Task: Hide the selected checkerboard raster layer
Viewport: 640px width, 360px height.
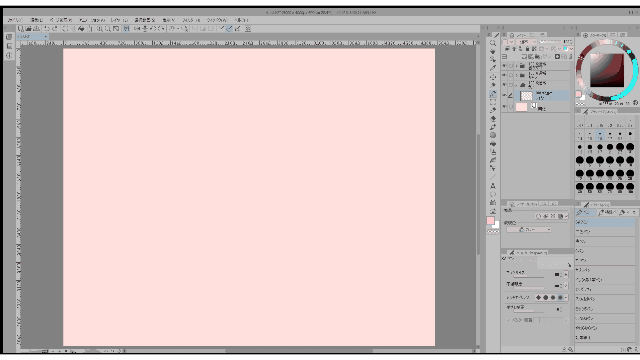Action: (504, 96)
